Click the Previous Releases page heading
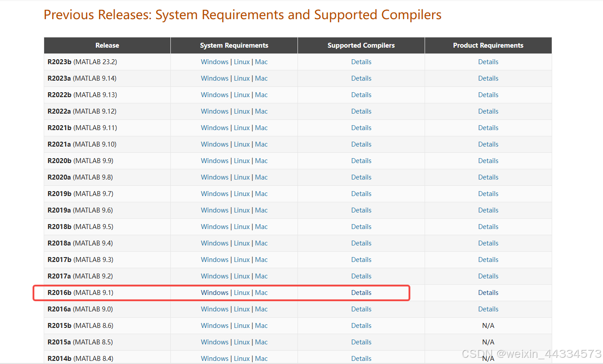 tap(243, 15)
